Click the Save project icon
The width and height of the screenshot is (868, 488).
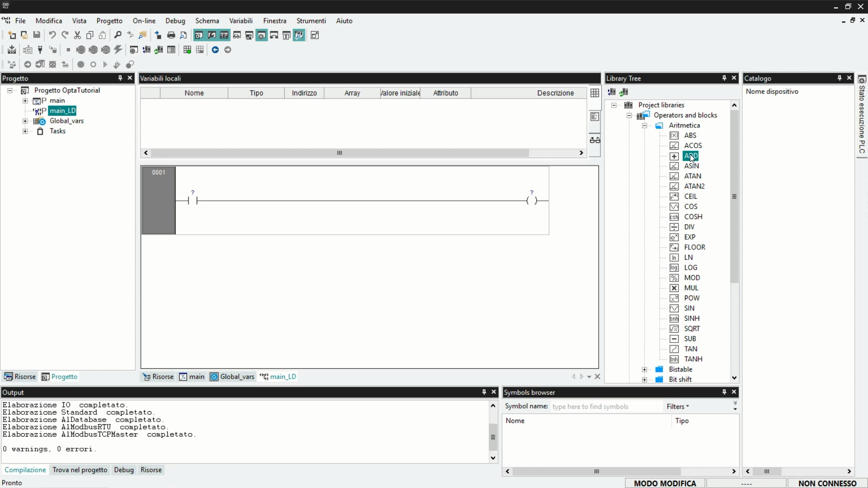[x=37, y=35]
